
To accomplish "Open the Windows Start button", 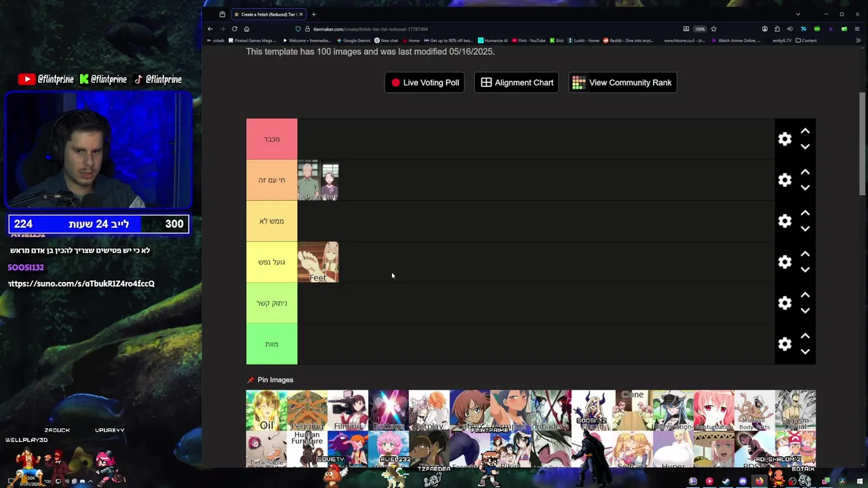I will point(860,481).
